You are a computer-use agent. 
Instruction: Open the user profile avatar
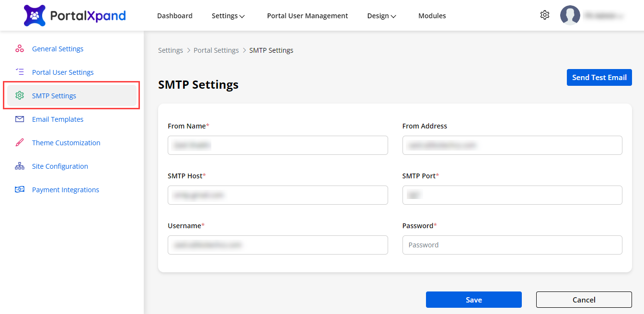click(x=570, y=15)
